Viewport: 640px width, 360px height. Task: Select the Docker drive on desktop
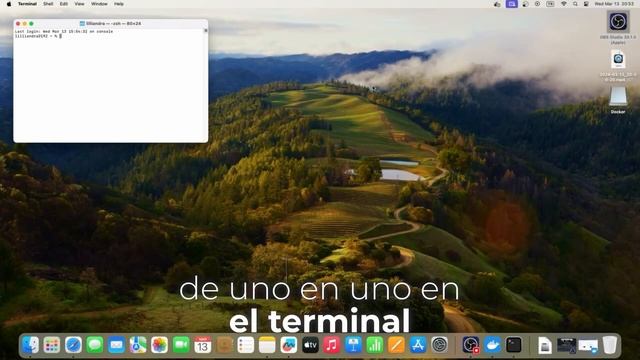click(x=618, y=97)
